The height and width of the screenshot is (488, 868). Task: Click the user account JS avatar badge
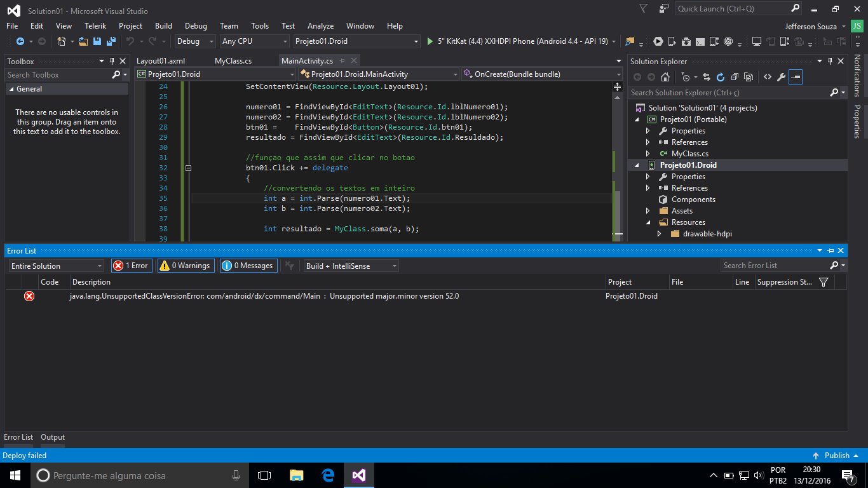coord(857,26)
